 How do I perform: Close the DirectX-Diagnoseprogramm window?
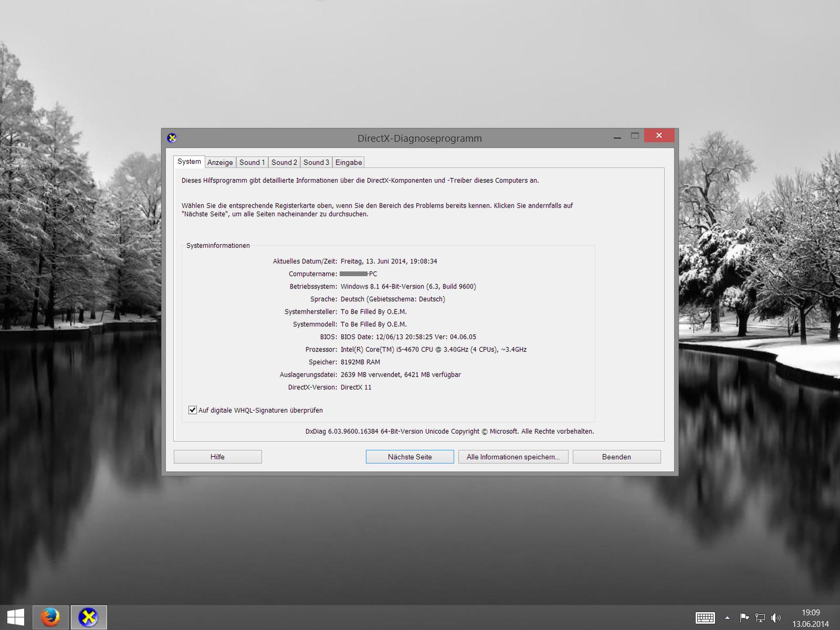[x=659, y=136]
